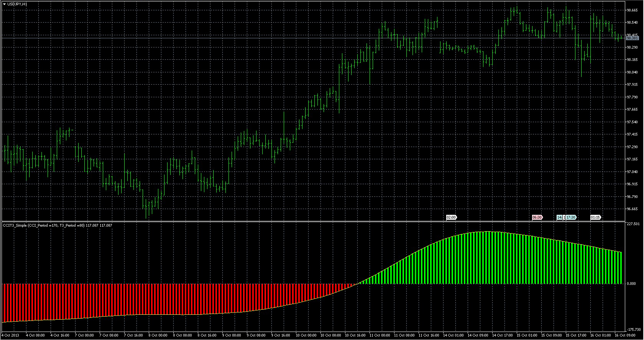The width and height of the screenshot is (644, 340).
Task: Click the 16 Oct 09:00 time label
Action: coord(625,335)
